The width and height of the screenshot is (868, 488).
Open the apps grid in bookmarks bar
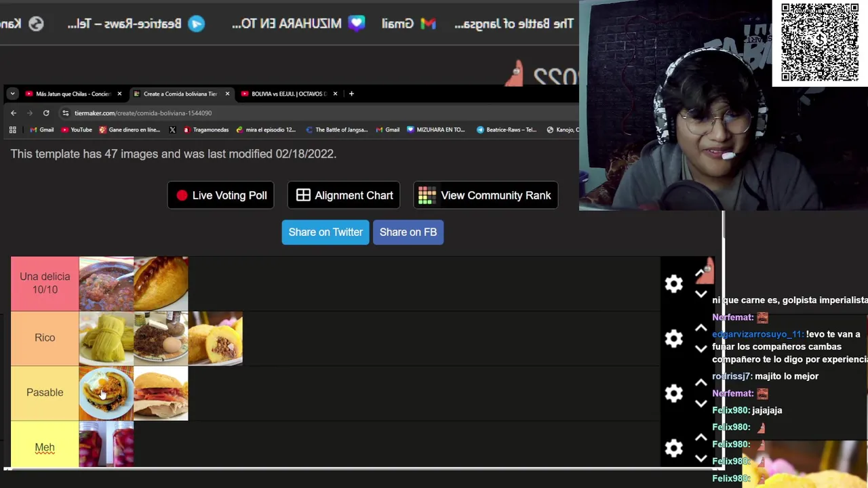click(x=12, y=129)
